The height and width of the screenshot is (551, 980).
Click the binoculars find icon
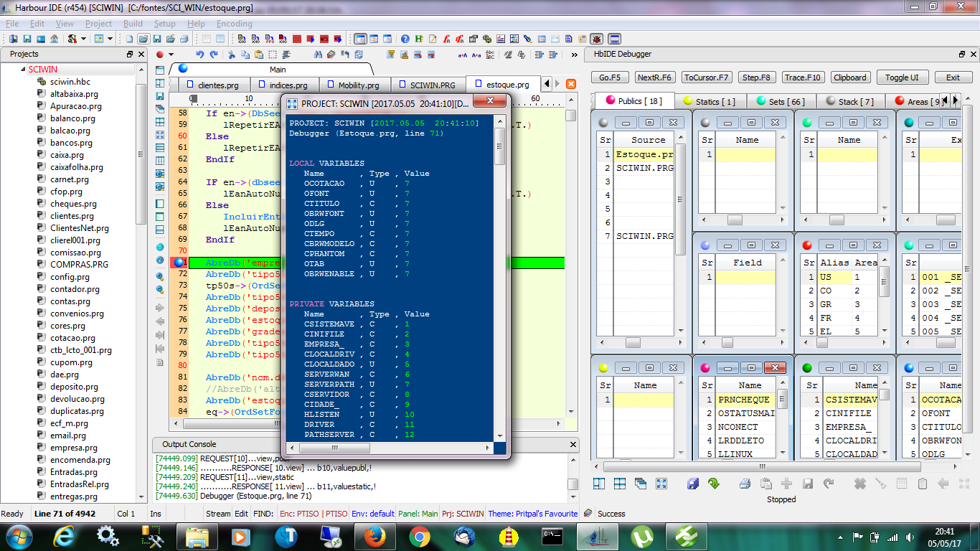click(318, 55)
